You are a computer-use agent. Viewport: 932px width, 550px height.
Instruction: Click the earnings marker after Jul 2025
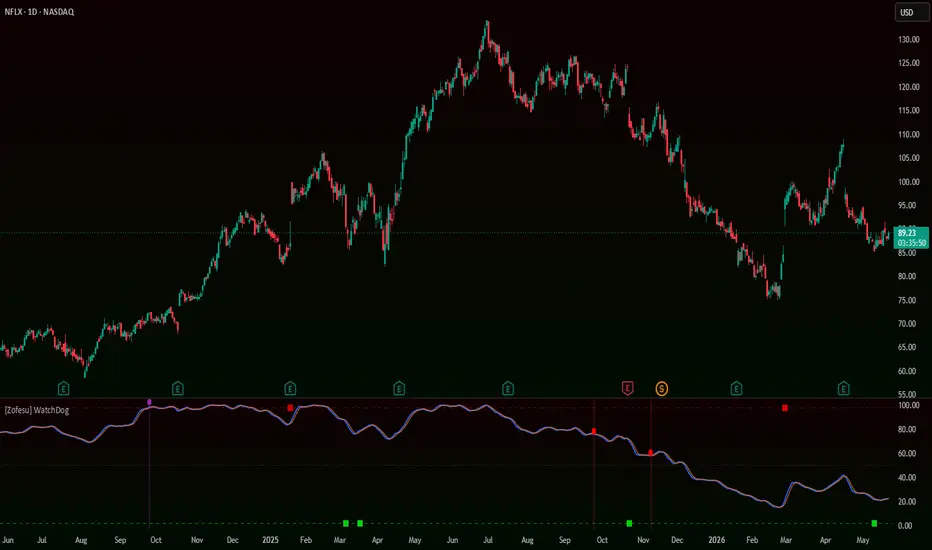[508, 389]
